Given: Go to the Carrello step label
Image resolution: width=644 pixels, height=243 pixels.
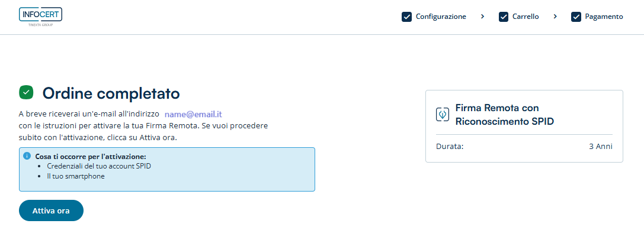Looking at the screenshot, I should tap(526, 17).
